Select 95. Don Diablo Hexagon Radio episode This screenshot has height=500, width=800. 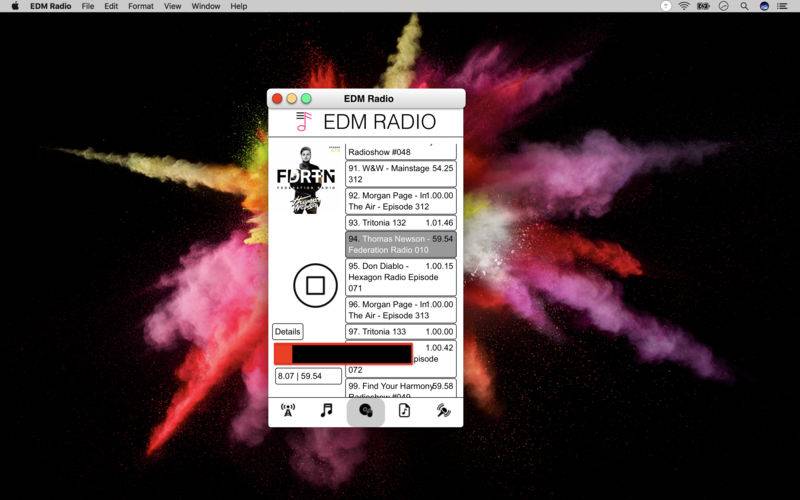coord(400,277)
